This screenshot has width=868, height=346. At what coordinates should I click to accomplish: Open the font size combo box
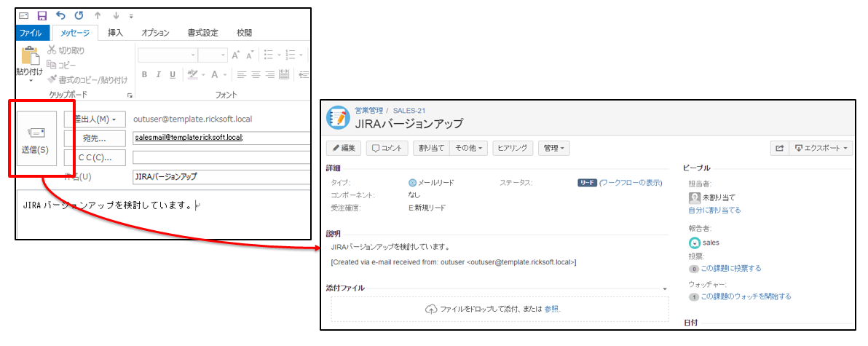click(x=213, y=55)
